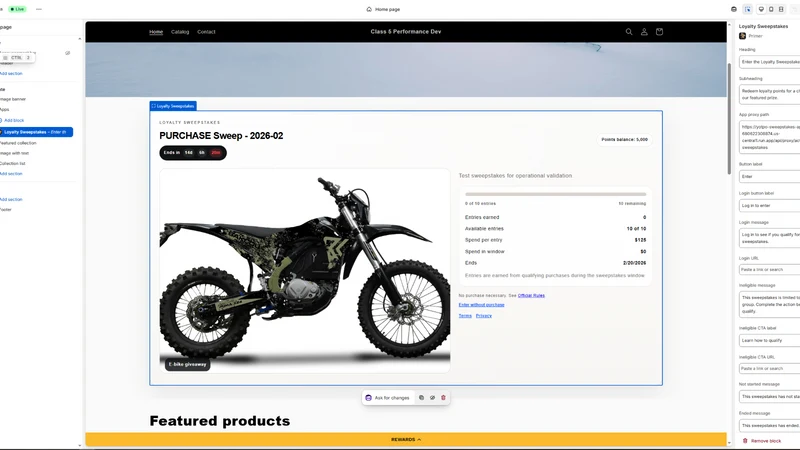Open the three-dot more actions menu
The image size is (800, 450).
(39, 9)
